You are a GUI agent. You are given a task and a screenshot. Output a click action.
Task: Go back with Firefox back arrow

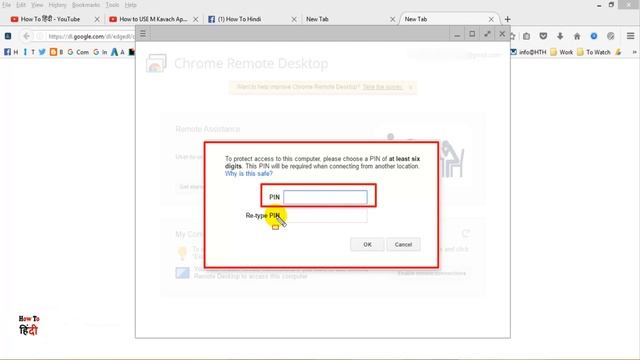[27, 36]
